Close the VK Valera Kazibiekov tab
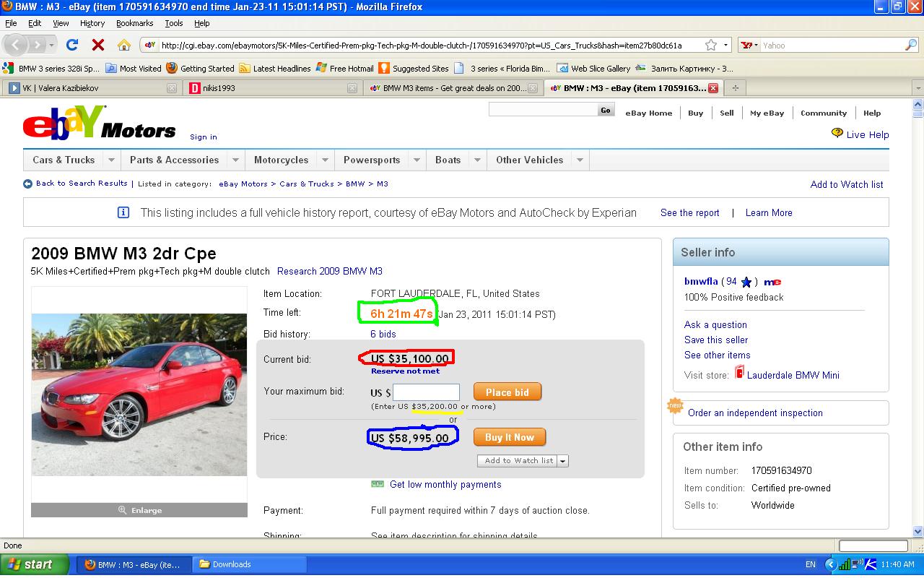Image resolution: width=924 pixels, height=578 pixels. click(172, 88)
